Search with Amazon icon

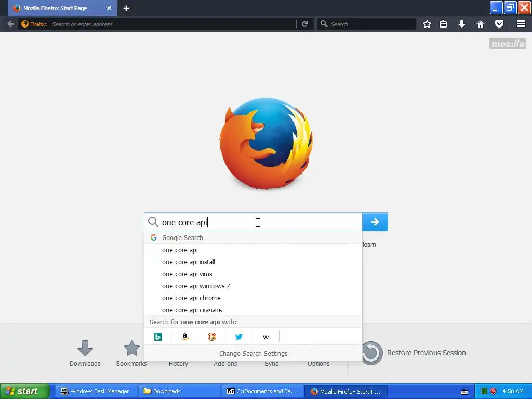(185, 337)
